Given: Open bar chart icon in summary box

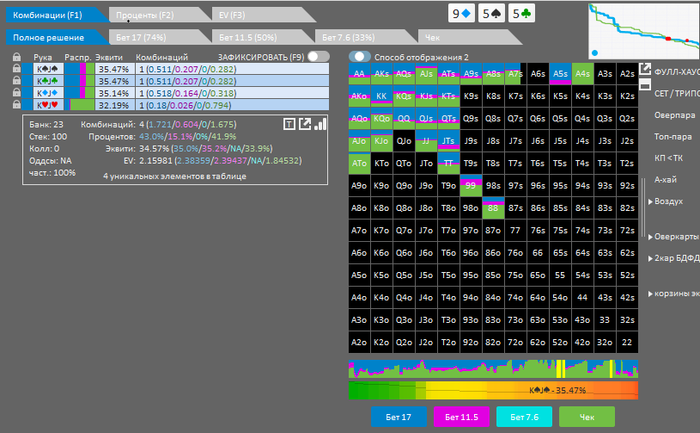Looking at the screenshot, I should coord(320,124).
